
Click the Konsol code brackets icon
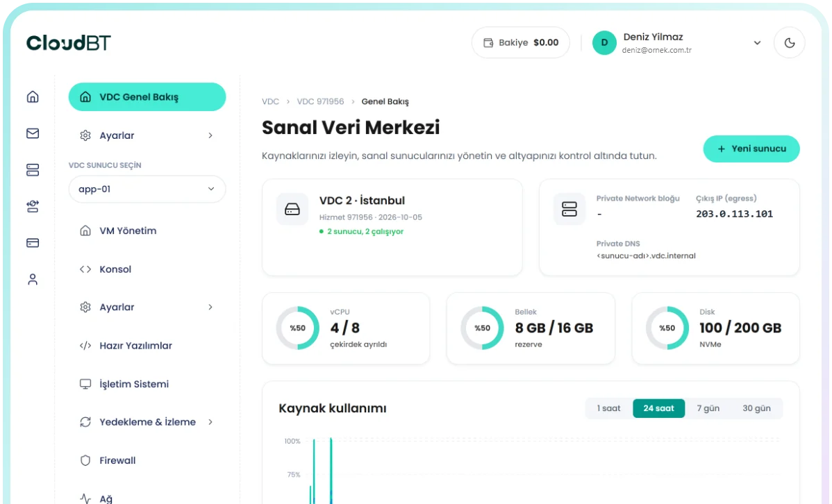[x=85, y=269]
